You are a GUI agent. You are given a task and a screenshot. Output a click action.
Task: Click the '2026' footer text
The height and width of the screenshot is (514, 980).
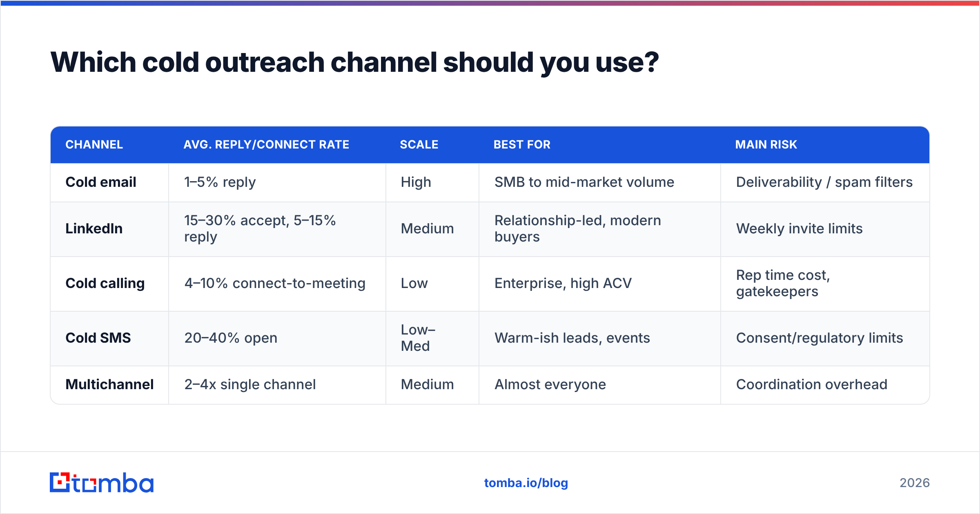pyautogui.click(x=914, y=483)
